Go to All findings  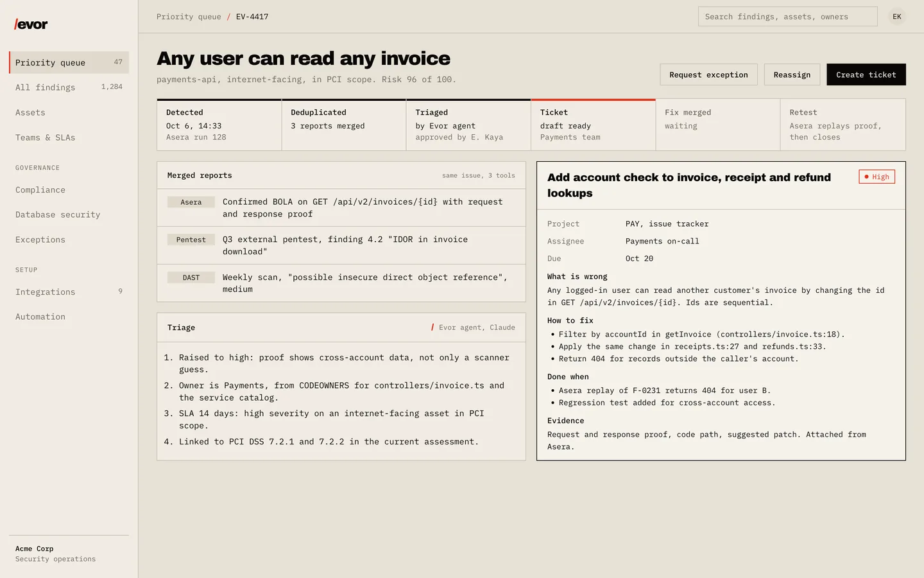(69, 87)
